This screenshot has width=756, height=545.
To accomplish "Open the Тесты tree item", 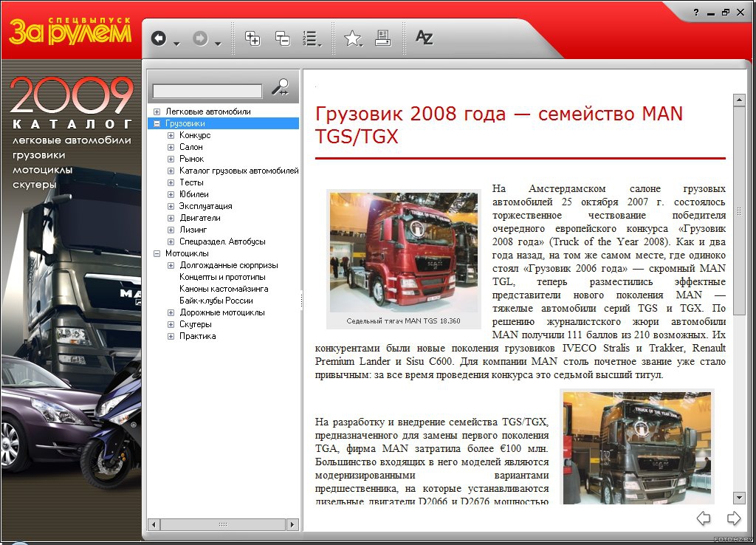I will [191, 182].
